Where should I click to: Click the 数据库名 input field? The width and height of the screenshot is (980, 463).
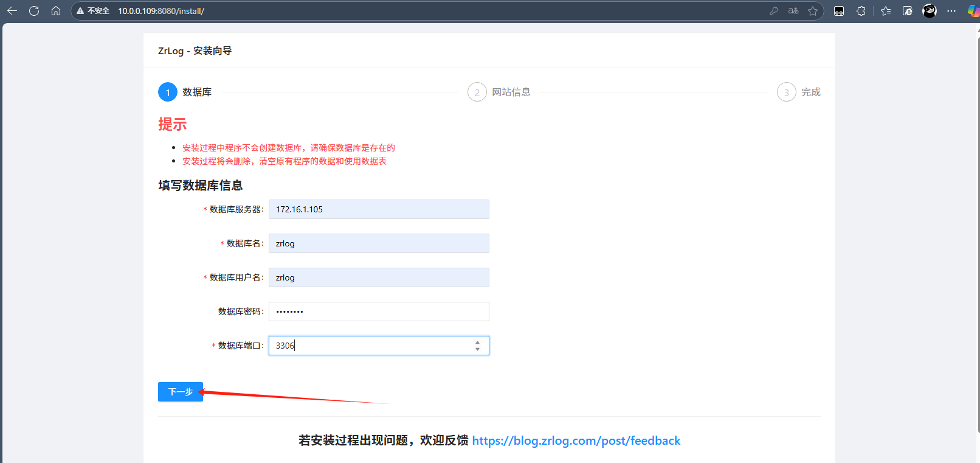379,243
